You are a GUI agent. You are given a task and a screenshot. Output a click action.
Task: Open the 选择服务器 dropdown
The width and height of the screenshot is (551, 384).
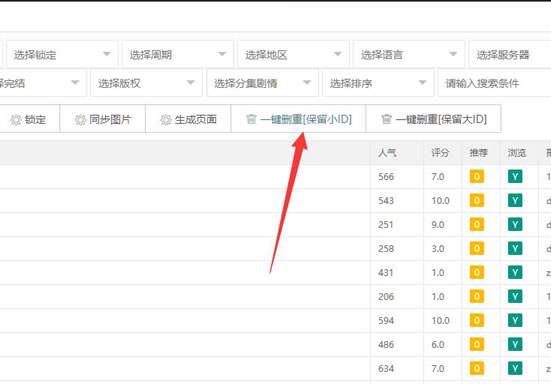pyautogui.click(x=510, y=54)
